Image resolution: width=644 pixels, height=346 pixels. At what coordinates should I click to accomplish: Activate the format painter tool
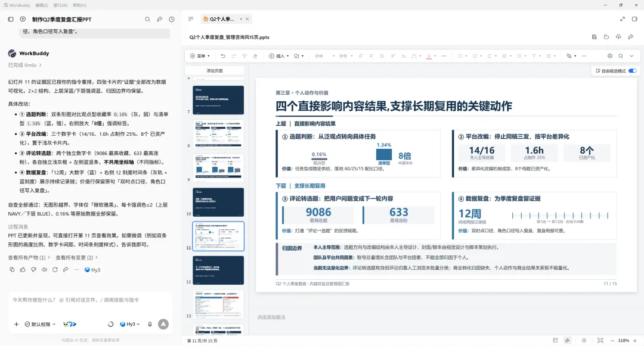tap(244, 56)
